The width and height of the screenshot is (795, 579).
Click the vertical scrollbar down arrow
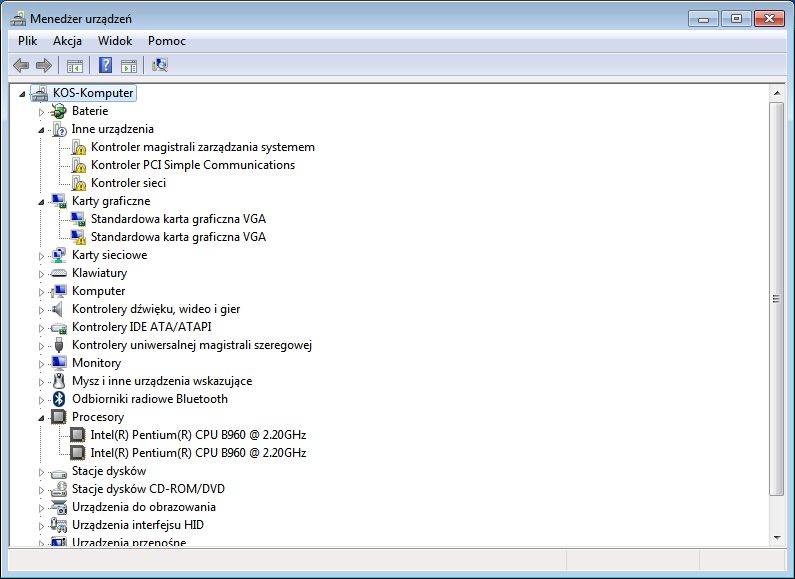[777, 537]
